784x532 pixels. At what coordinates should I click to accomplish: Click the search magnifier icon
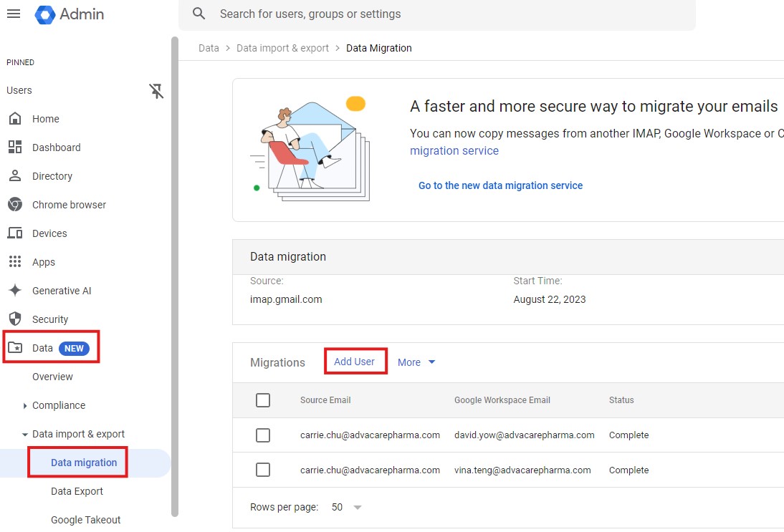[x=199, y=14]
